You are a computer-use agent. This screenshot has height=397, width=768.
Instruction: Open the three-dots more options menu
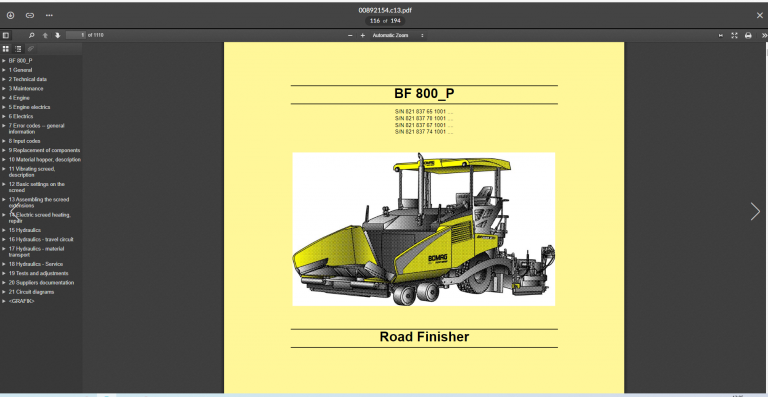tap(49, 15)
